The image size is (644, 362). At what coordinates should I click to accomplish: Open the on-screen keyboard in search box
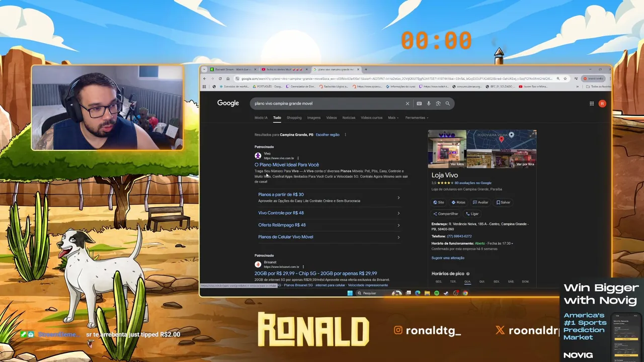[x=419, y=104]
